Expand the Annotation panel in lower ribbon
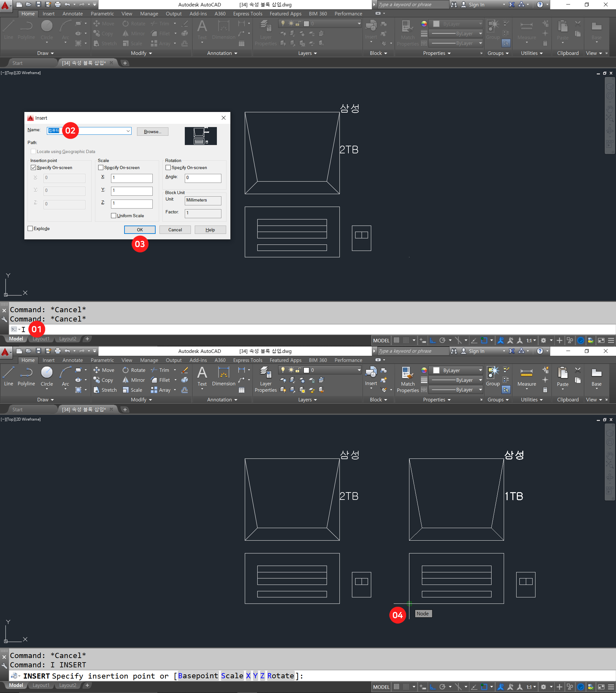This screenshot has height=693, width=616. click(x=222, y=400)
